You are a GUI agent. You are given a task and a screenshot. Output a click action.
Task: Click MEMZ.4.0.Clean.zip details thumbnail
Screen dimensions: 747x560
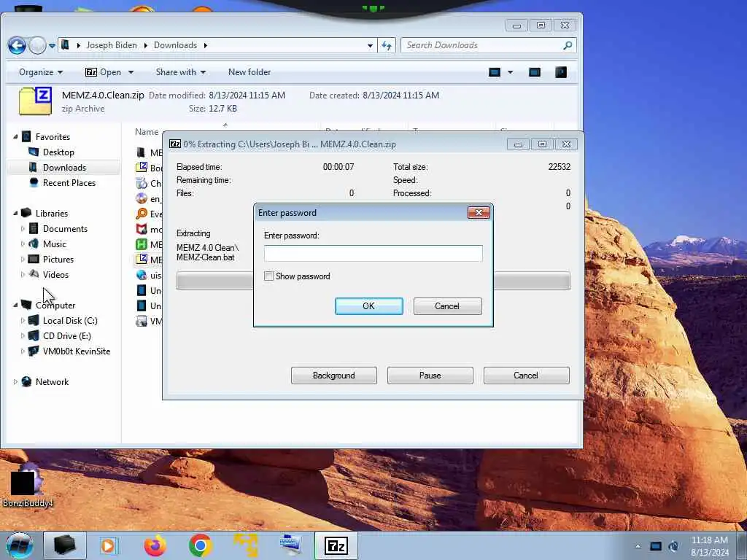point(35,101)
